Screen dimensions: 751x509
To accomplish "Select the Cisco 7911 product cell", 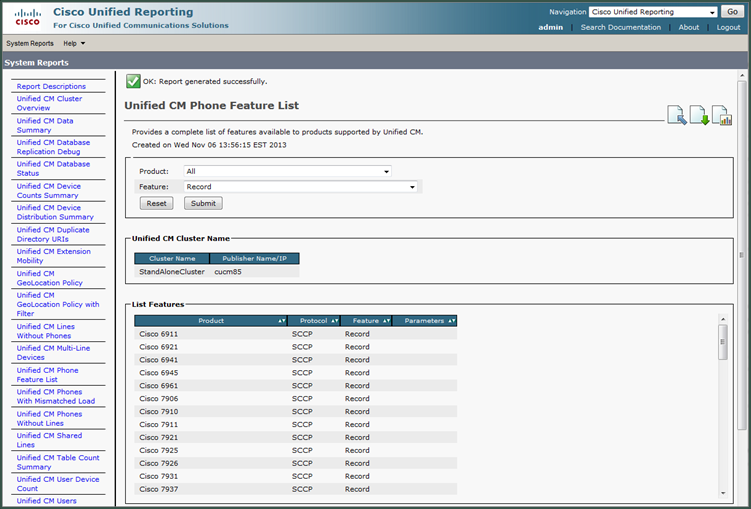I will point(211,424).
